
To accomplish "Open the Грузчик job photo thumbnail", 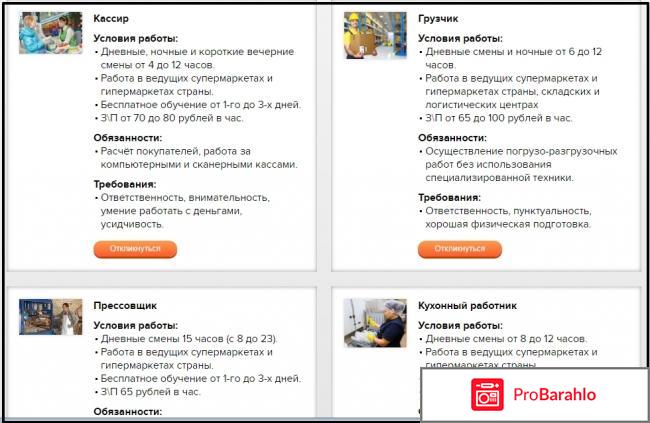I will click(x=375, y=35).
